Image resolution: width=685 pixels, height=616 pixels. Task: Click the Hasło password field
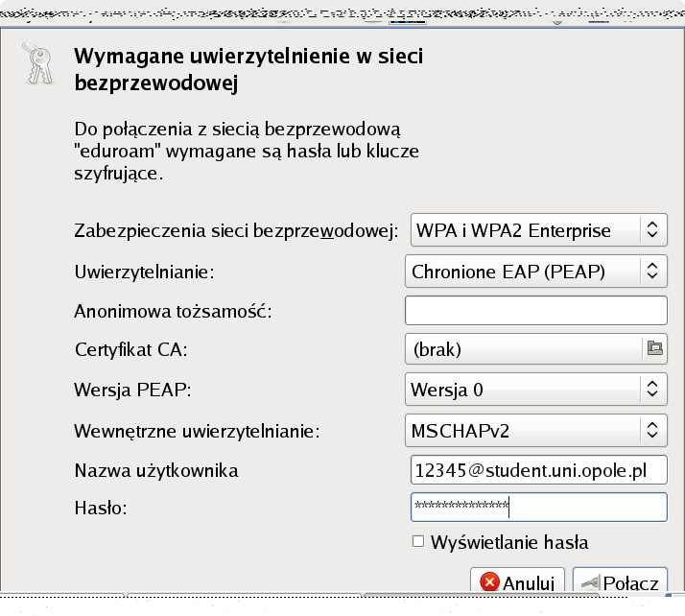click(x=538, y=507)
